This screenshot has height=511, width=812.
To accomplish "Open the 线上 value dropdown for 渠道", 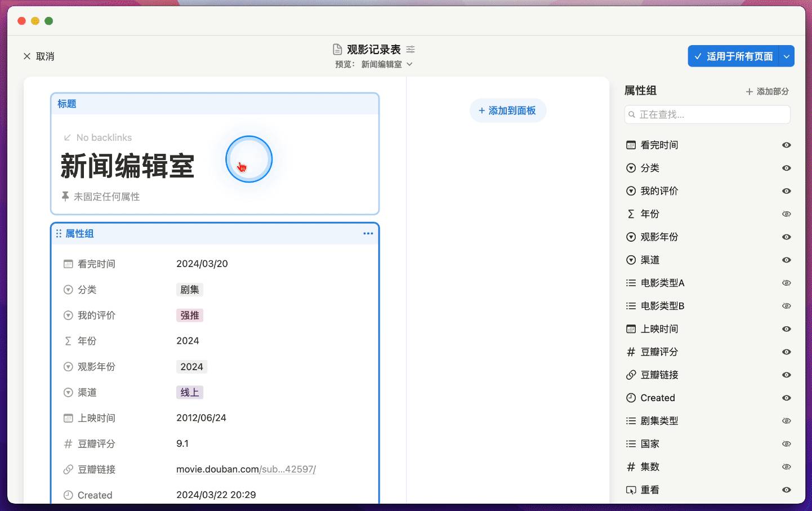I will 190,393.
